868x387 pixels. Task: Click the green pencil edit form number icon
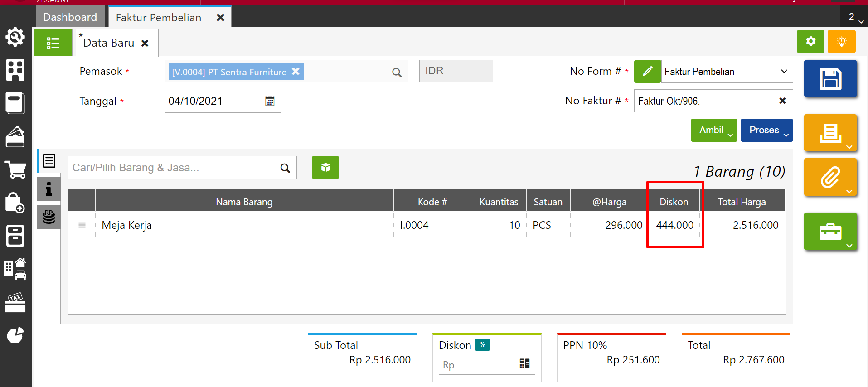click(x=648, y=71)
